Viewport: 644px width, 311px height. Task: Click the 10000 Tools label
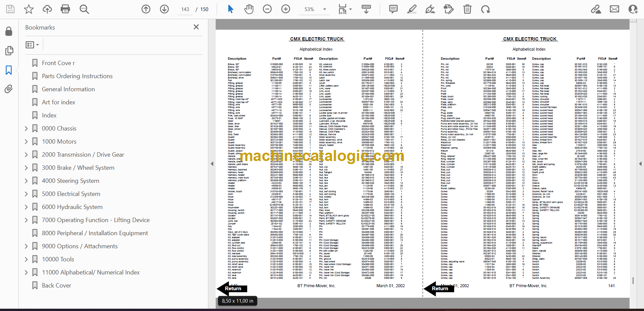tap(58, 259)
